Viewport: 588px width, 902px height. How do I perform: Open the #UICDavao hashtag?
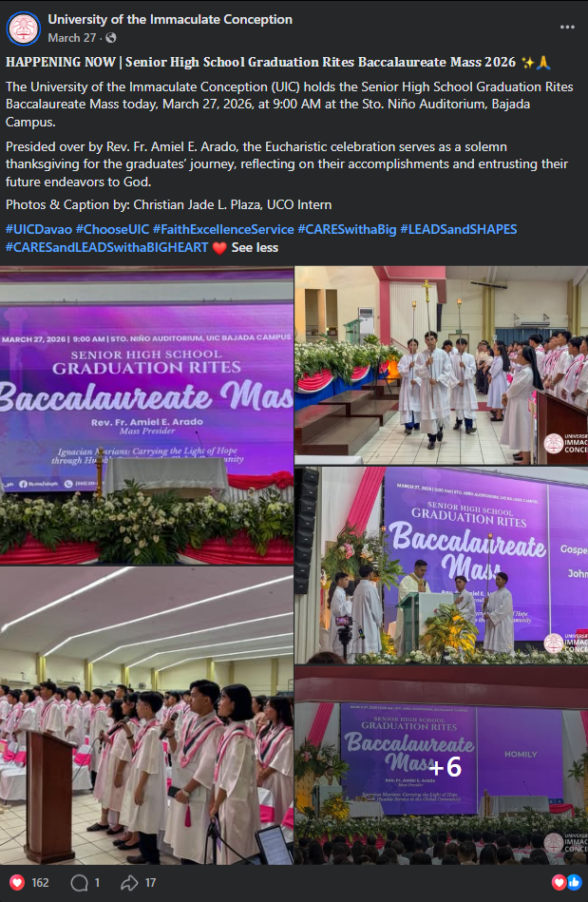pos(39,229)
